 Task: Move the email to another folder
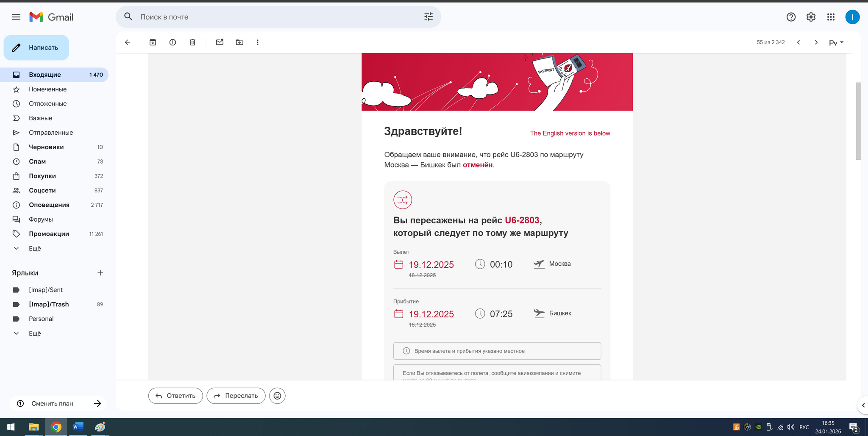(x=239, y=42)
